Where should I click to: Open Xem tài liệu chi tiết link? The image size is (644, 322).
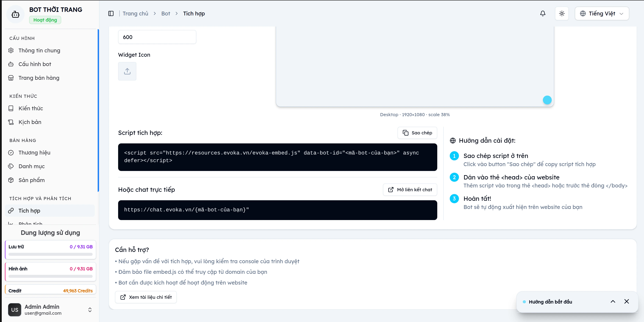pyautogui.click(x=146, y=297)
